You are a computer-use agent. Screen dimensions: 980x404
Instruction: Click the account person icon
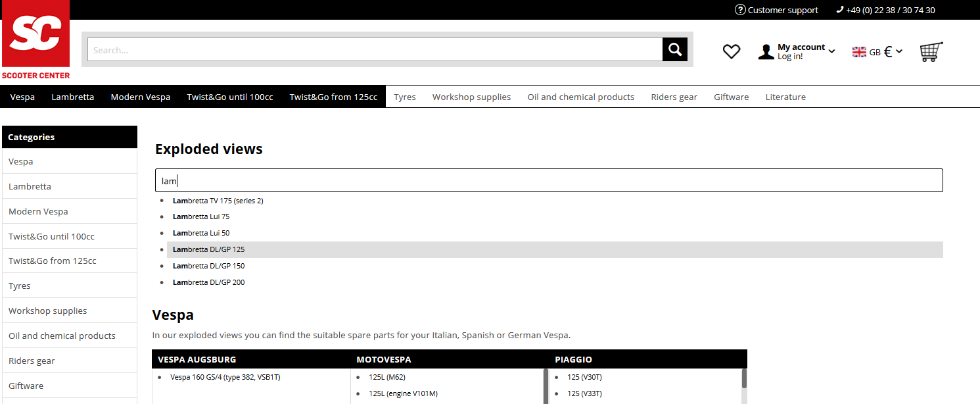(766, 52)
